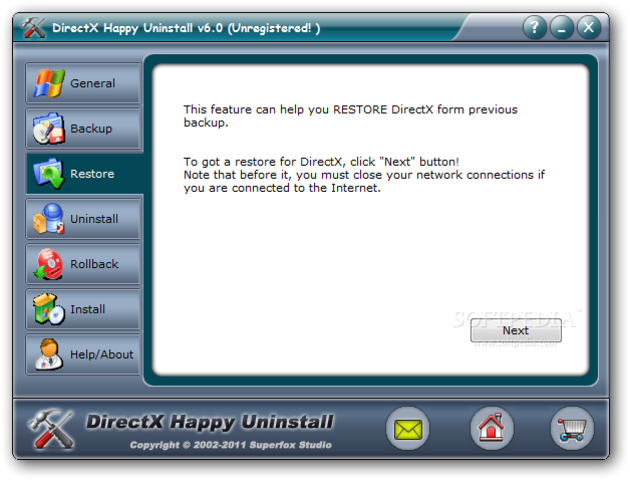
Task: Click the Rollback red disc icon
Action: pos(49,264)
